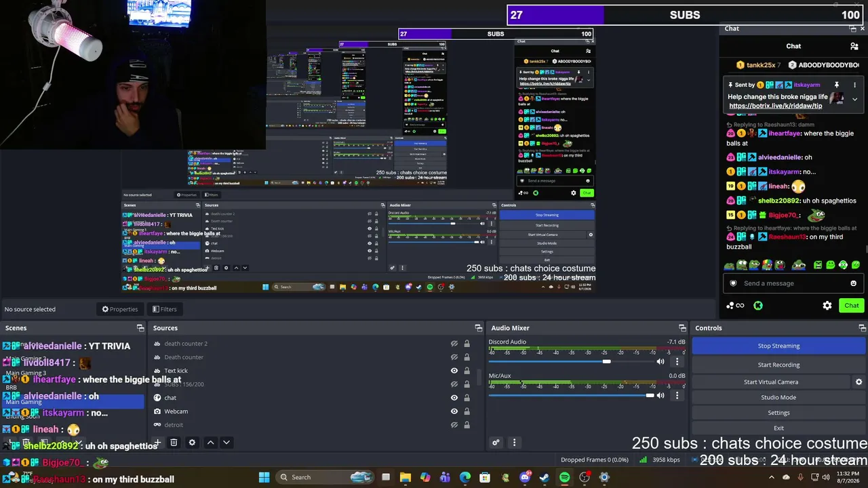Toggle the lock on Text kick source

pos(467,371)
